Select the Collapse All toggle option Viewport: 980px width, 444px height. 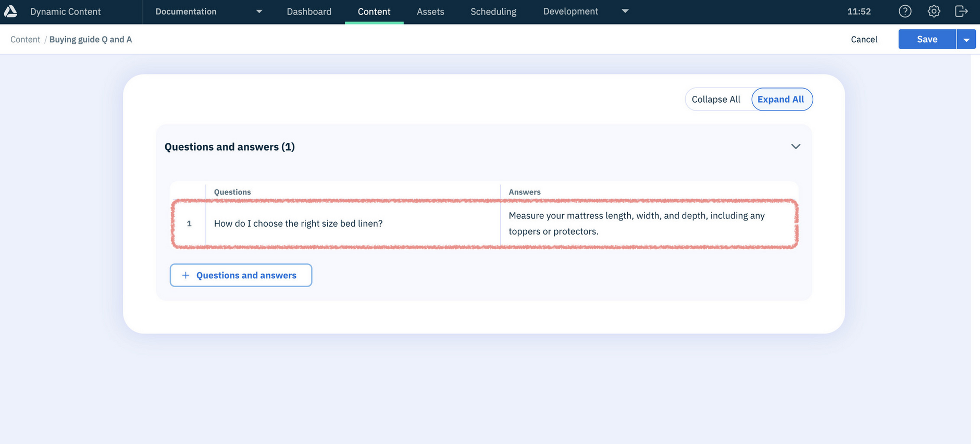tap(716, 100)
